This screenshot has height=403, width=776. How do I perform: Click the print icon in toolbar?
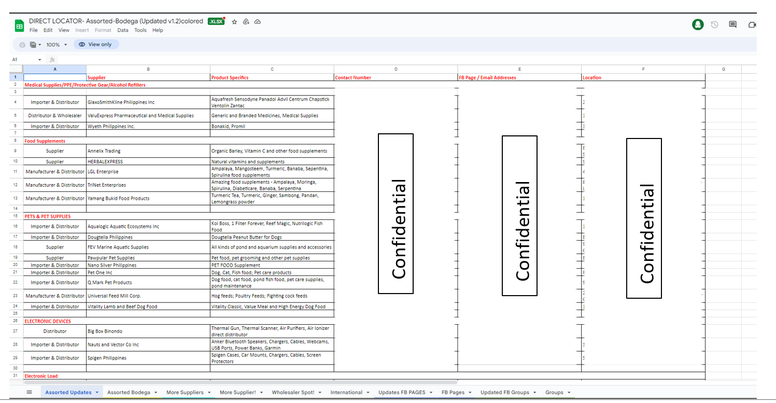point(22,45)
